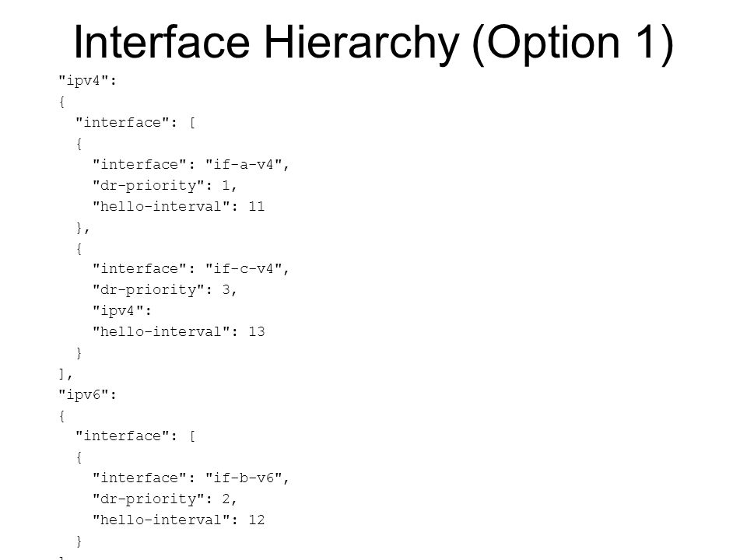The image size is (747, 560).
Task: Click the "dr-priority": 1 line
Action: coord(165,185)
